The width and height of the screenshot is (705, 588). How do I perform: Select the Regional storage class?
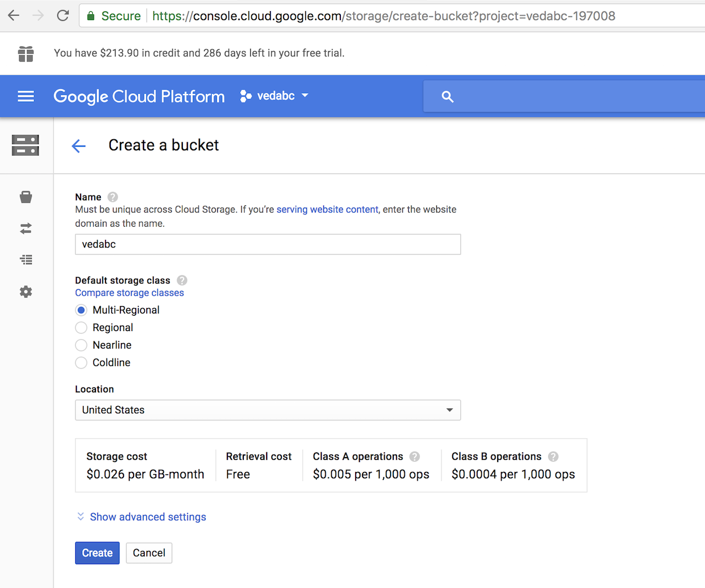(81, 327)
